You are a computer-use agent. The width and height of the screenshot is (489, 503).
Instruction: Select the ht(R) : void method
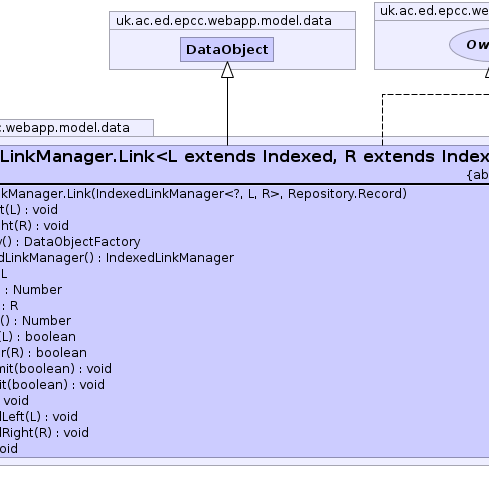coord(34,226)
